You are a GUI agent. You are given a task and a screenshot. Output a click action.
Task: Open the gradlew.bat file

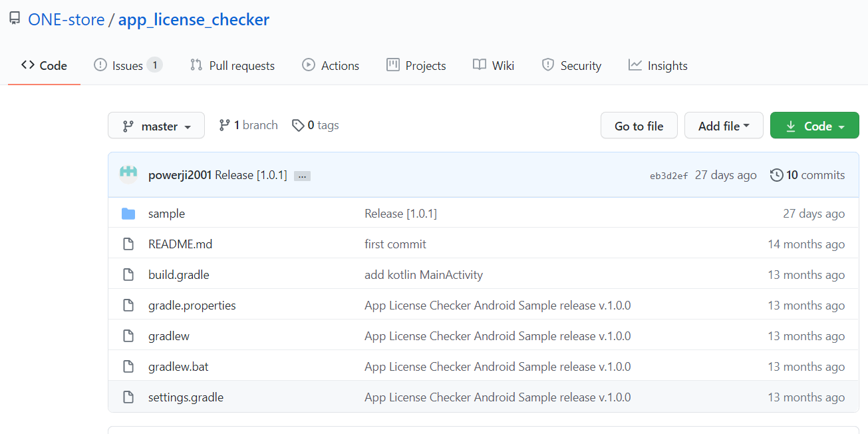point(178,367)
